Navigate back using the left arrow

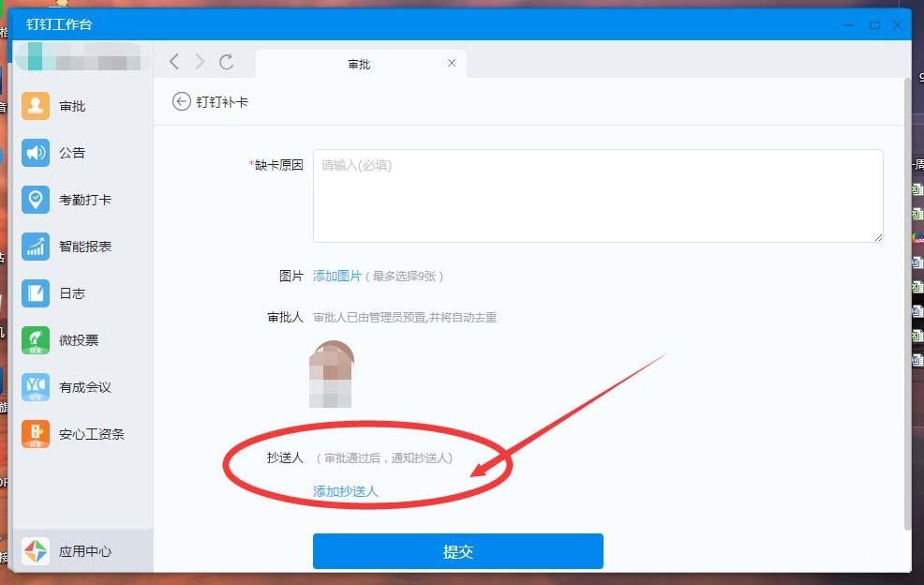pos(174,62)
